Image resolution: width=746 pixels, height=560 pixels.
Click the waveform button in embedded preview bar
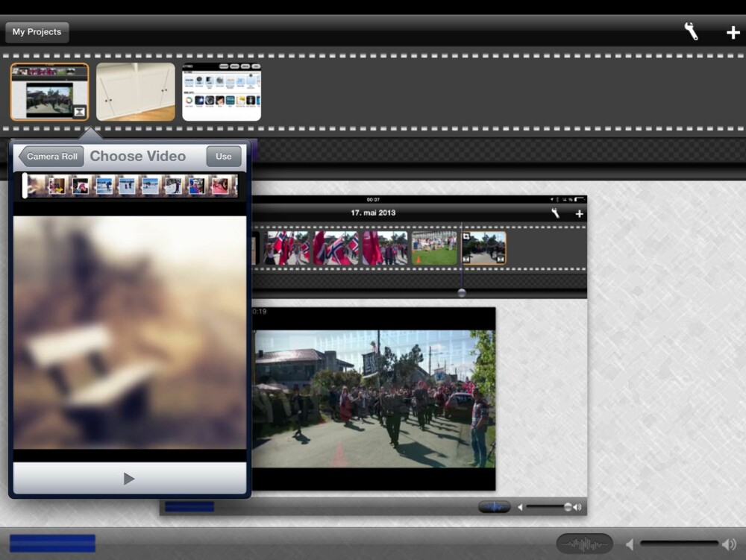coord(495,507)
